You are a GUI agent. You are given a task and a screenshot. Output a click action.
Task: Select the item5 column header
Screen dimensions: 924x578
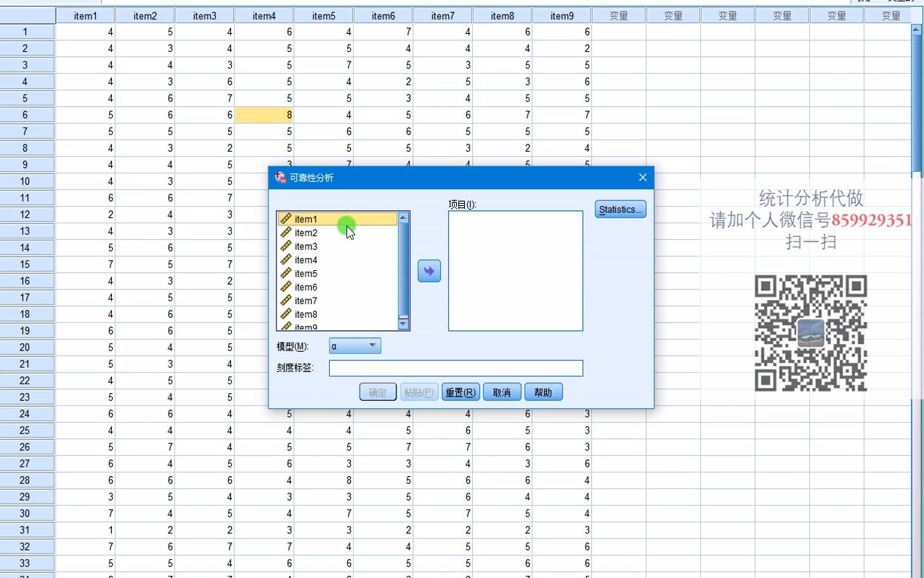click(x=323, y=16)
